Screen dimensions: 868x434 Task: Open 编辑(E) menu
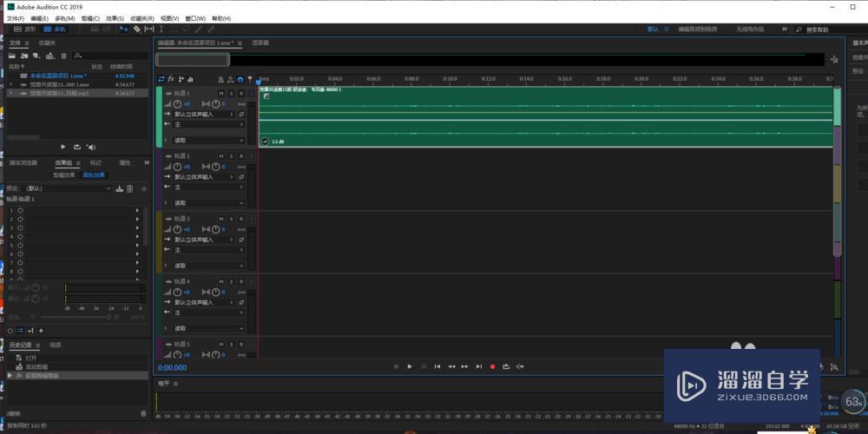[x=39, y=18]
